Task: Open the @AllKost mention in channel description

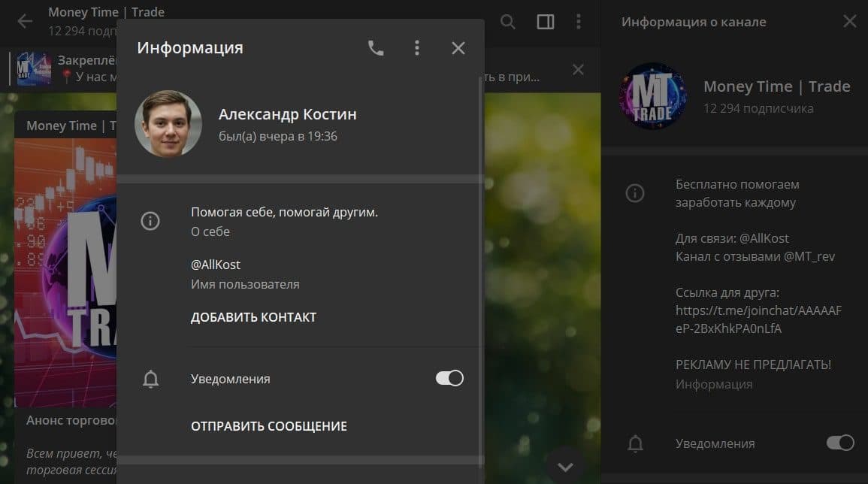Action: [x=764, y=238]
